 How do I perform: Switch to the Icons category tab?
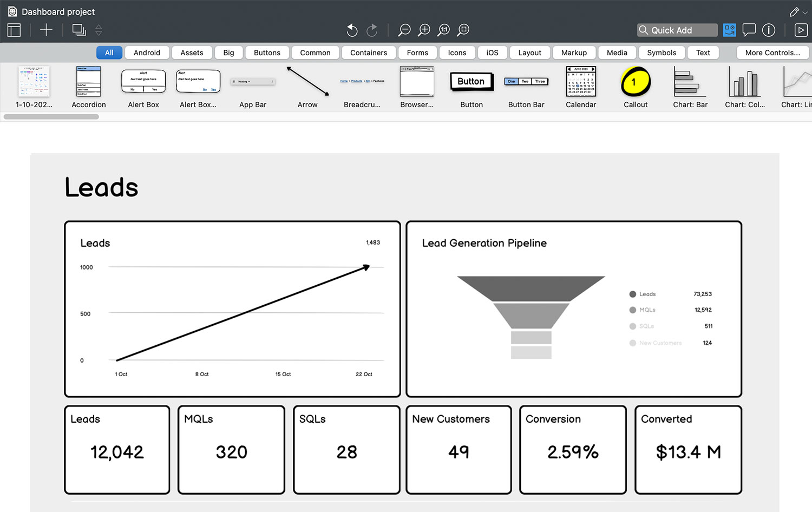pos(457,52)
